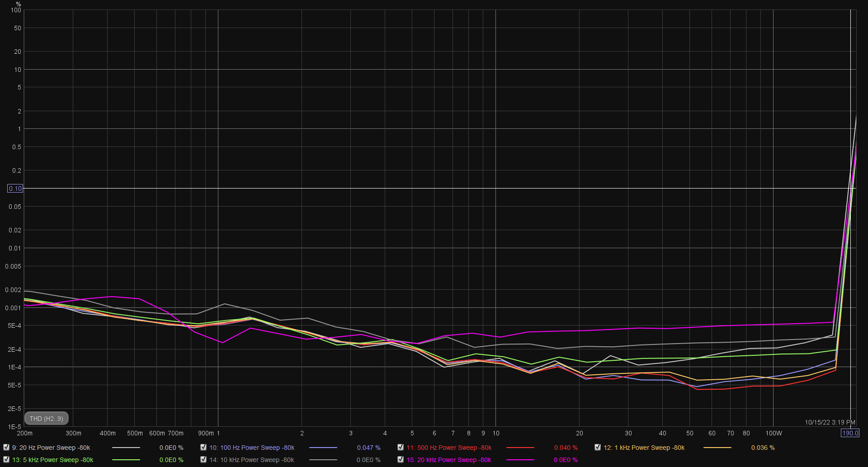Click the 10/15/22 3:19 PM timestamp

(830, 422)
